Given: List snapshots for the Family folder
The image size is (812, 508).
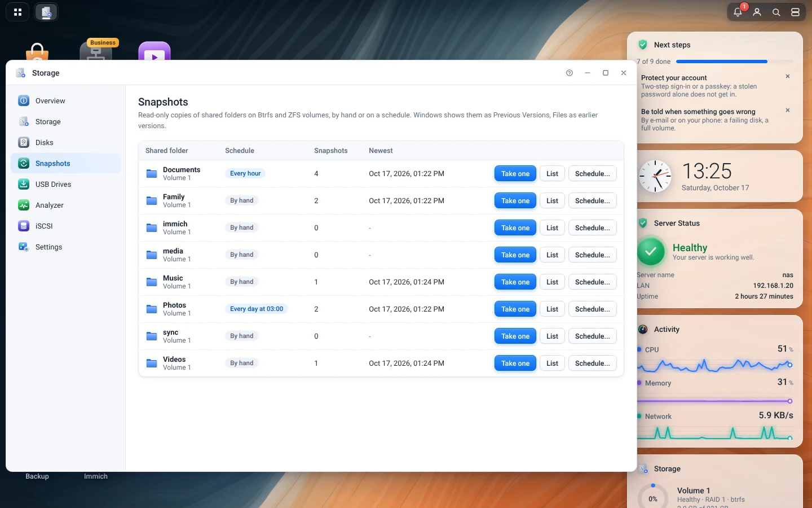Looking at the screenshot, I should coord(552,201).
